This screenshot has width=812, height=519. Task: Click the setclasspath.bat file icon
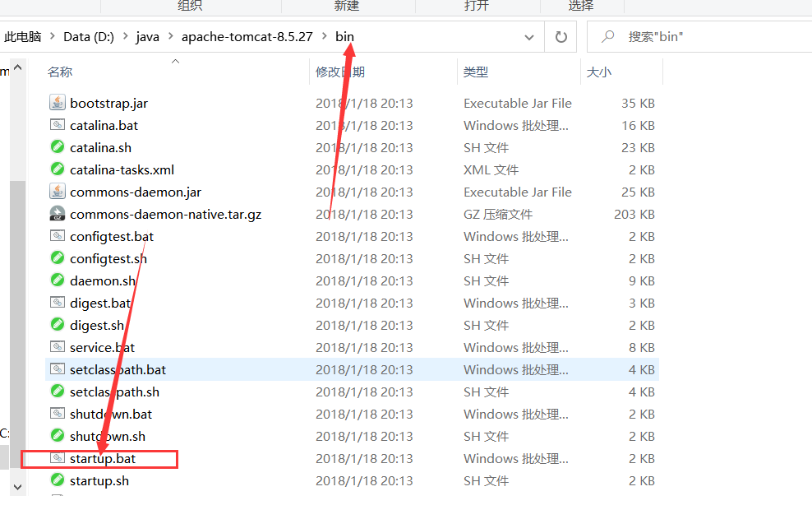pos(58,369)
